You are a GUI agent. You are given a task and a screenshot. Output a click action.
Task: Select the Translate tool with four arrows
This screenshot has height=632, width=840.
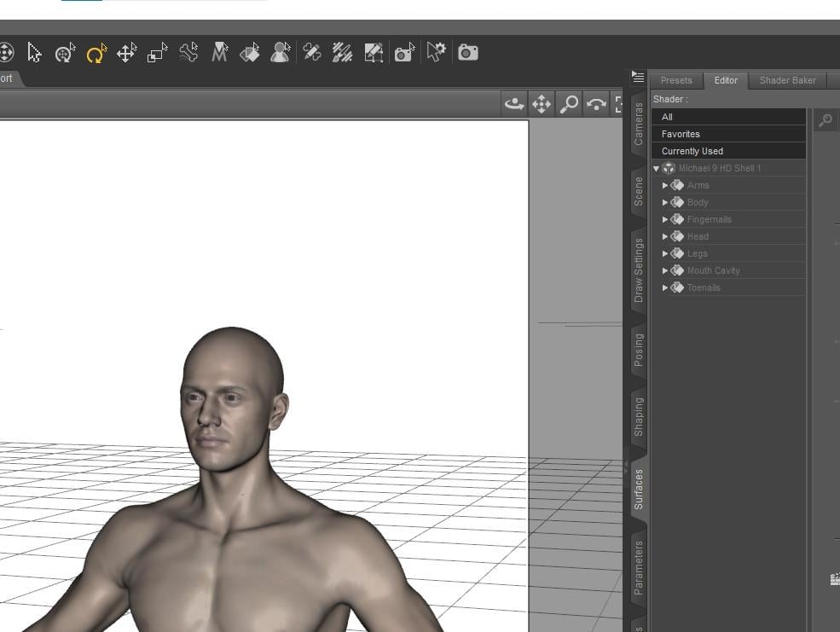point(127,53)
